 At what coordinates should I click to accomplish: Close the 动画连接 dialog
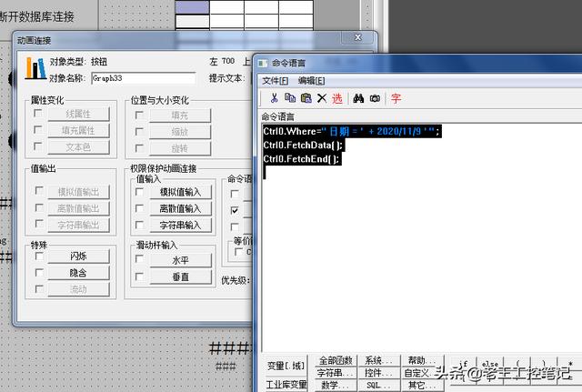357,37
